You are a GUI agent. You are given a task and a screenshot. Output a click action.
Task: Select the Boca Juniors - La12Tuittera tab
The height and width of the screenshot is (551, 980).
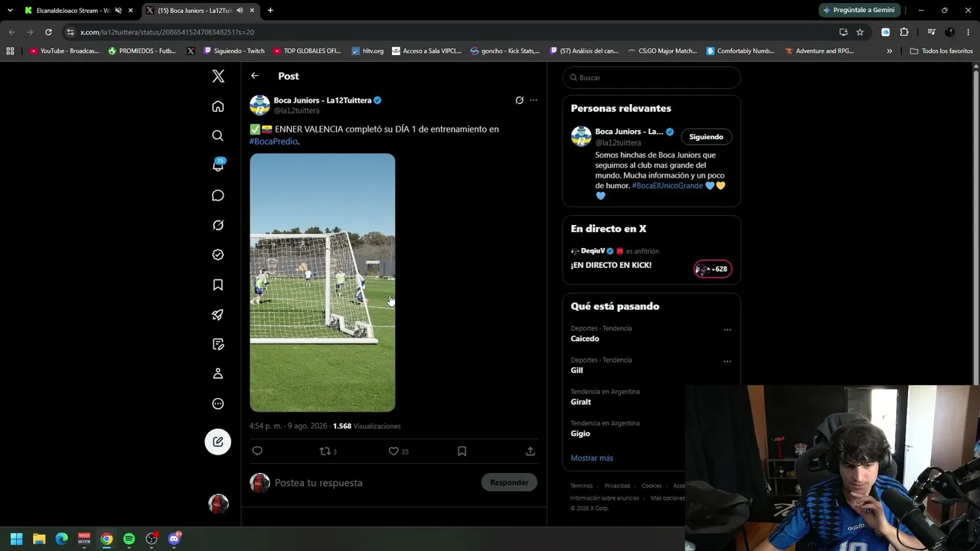click(195, 11)
